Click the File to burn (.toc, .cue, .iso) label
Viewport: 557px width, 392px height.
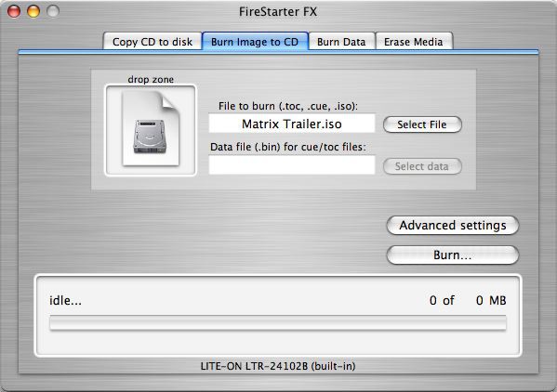(x=288, y=106)
